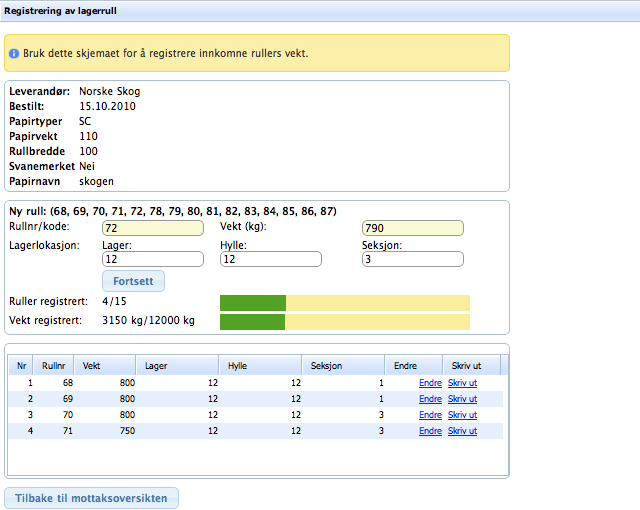Edit roll 69 via Endre link
This screenshot has width=640, height=510.
tap(430, 399)
